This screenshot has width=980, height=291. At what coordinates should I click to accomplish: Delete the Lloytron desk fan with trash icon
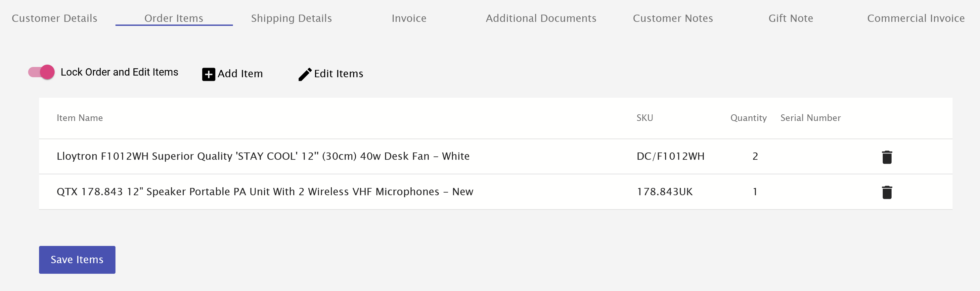pyautogui.click(x=887, y=156)
